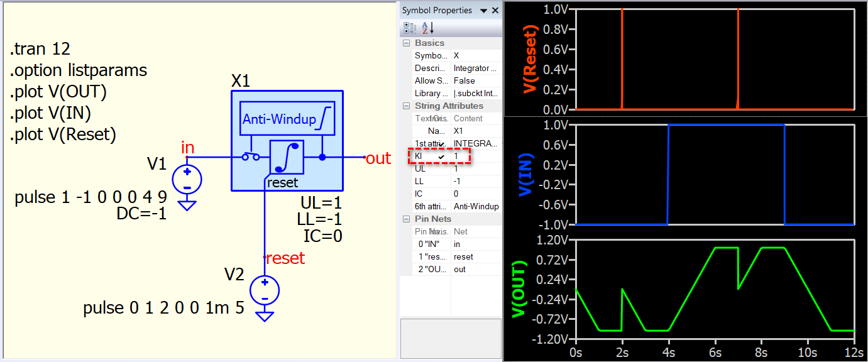Click the integrator block inside X1
This screenshot has width=868, height=362.
[287, 156]
